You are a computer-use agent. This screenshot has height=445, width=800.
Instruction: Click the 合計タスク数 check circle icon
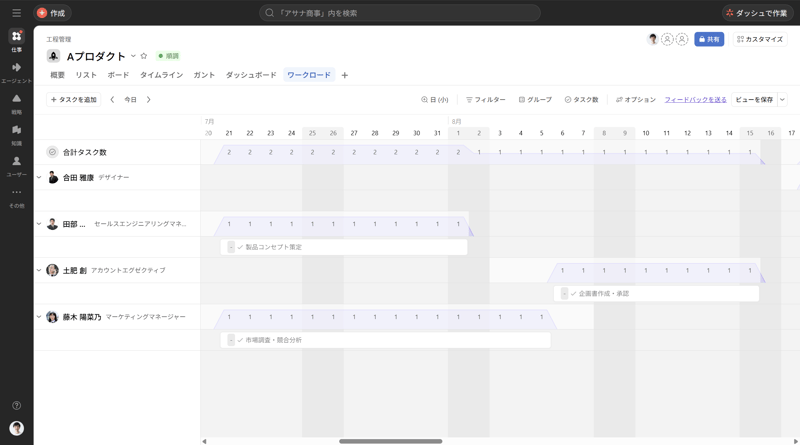coord(52,152)
